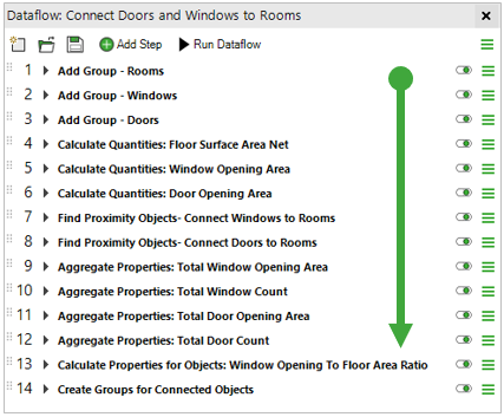Toggle step 13 Window Opening To Floor Area Ratio switch
The image size is (504, 417).
pos(464,364)
